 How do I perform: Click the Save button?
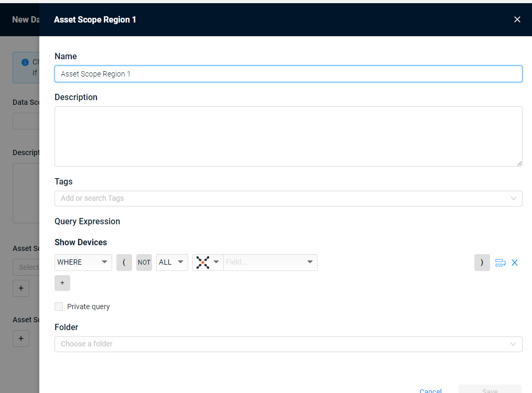pos(490,390)
